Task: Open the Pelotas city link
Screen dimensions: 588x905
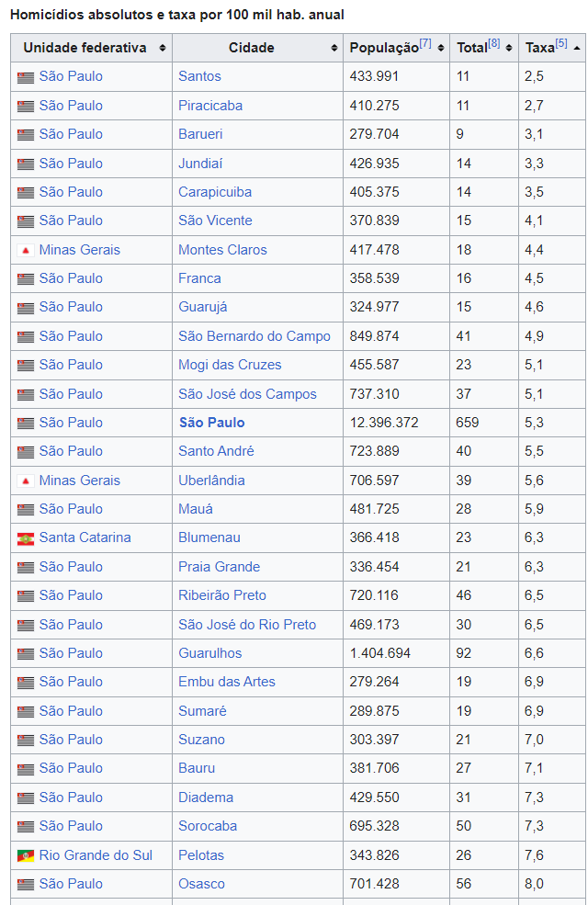Action: [201, 855]
